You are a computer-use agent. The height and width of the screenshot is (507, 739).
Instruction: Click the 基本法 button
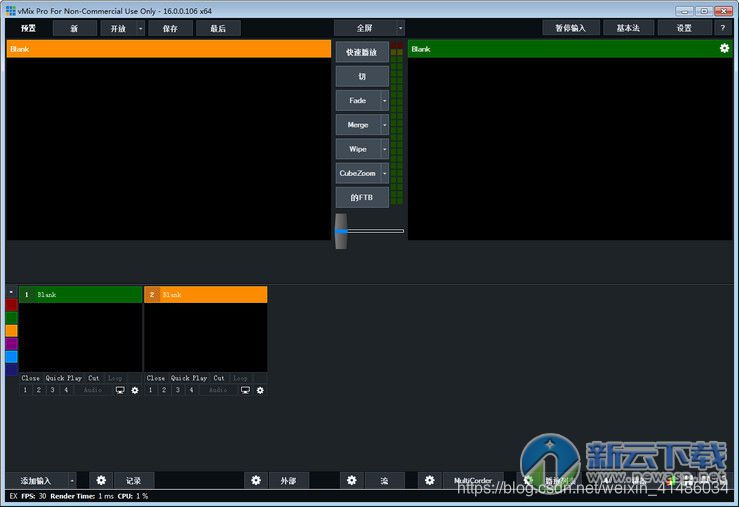pyautogui.click(x=628, y=28)
